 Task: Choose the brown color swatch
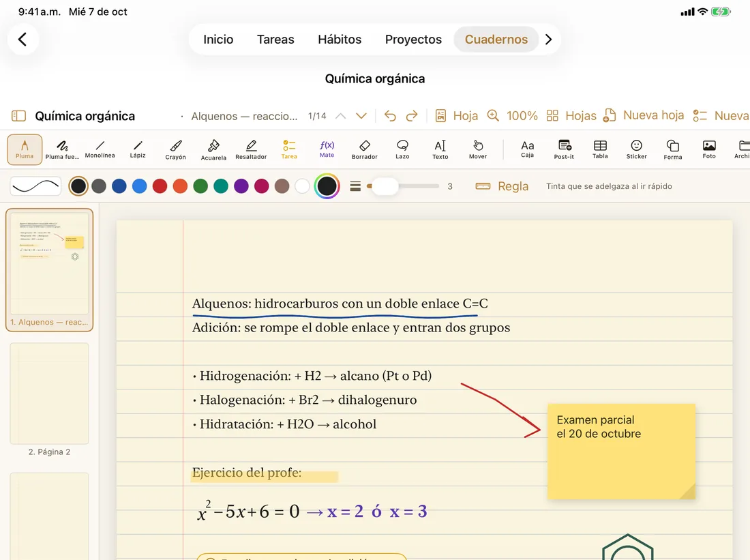(x=282, y=186)
